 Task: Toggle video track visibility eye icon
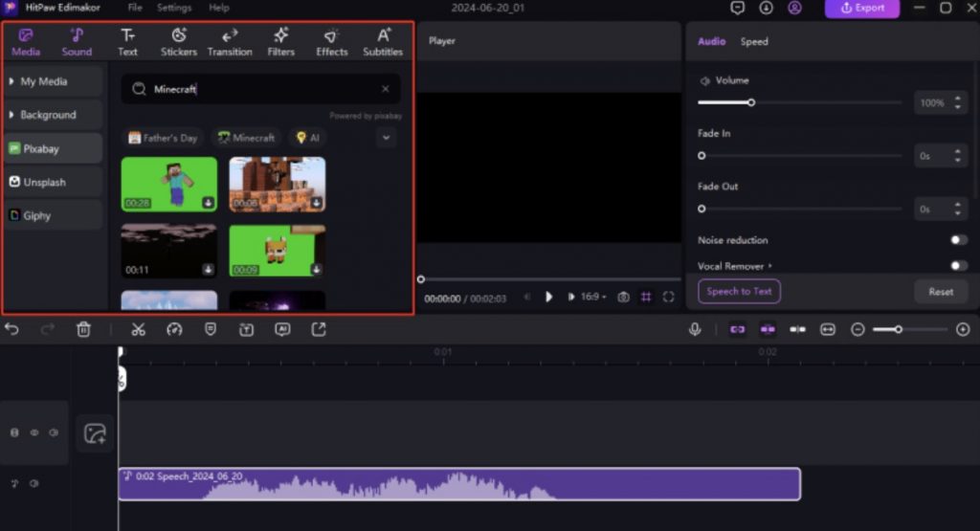(34, 432)
